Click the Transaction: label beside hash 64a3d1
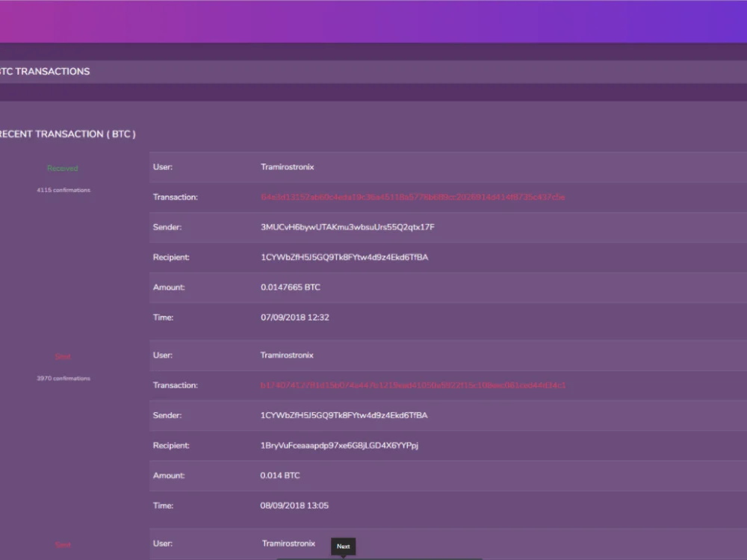Screen dimensions: 747x560 tap(176, 197)
